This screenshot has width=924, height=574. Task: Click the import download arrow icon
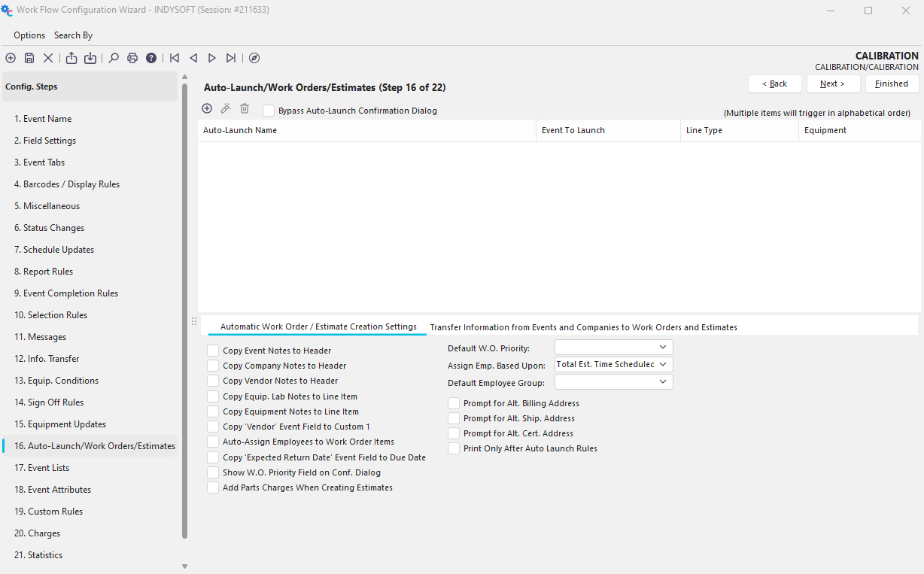tap(90, 58)
